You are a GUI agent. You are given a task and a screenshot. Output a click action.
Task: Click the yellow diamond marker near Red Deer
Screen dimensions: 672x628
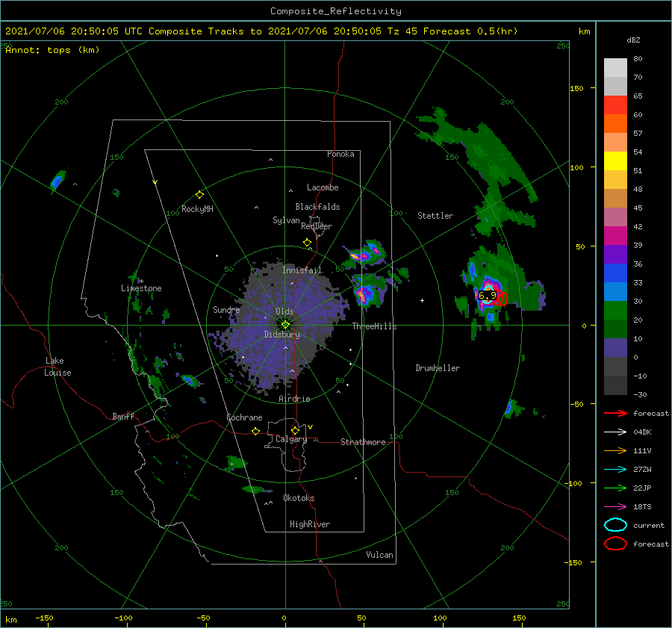click(307, 243)
